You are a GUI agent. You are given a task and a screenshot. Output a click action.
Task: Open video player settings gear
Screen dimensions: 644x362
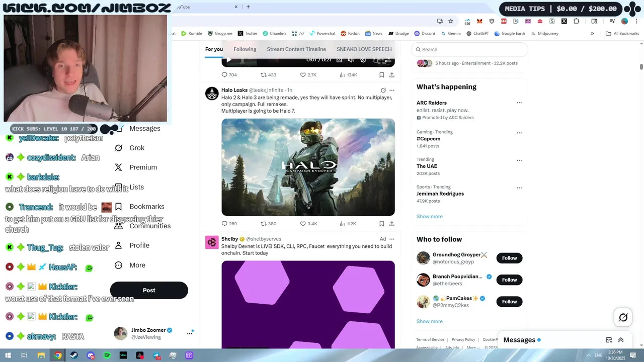tap(363, 60)
